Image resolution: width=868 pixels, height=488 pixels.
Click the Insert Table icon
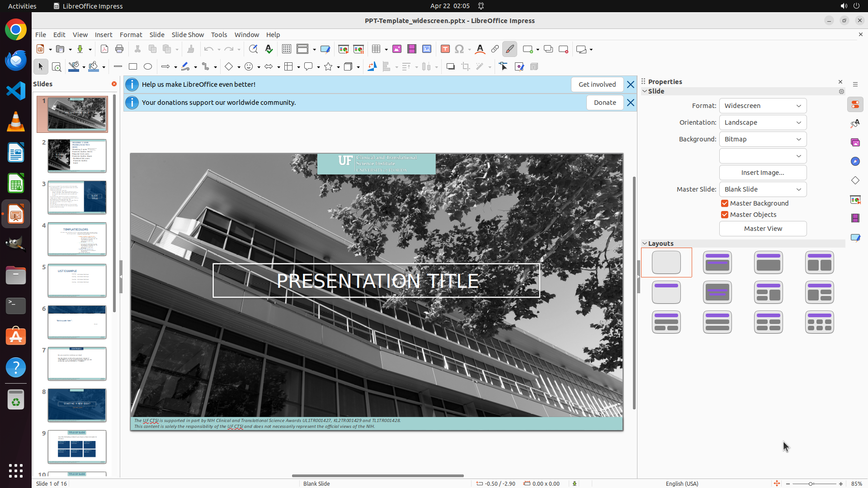pyautogui.click(x=376, y=49)
